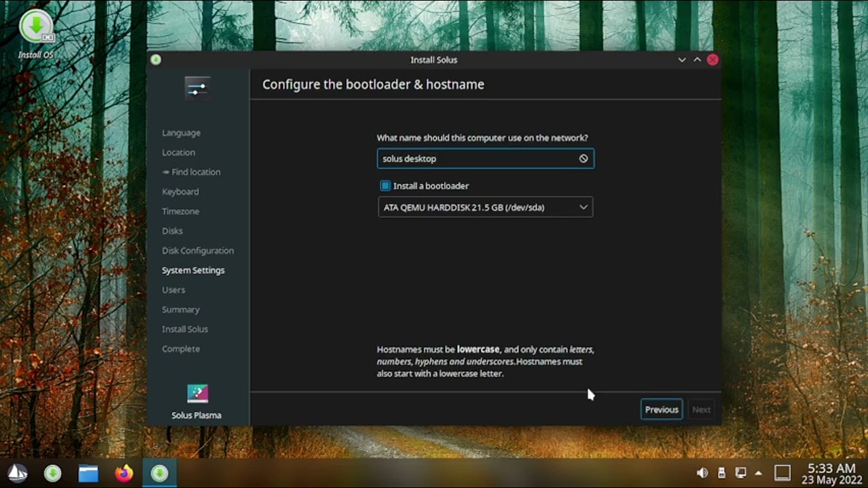Select Timezone in the sidebar

click(180, 211)
